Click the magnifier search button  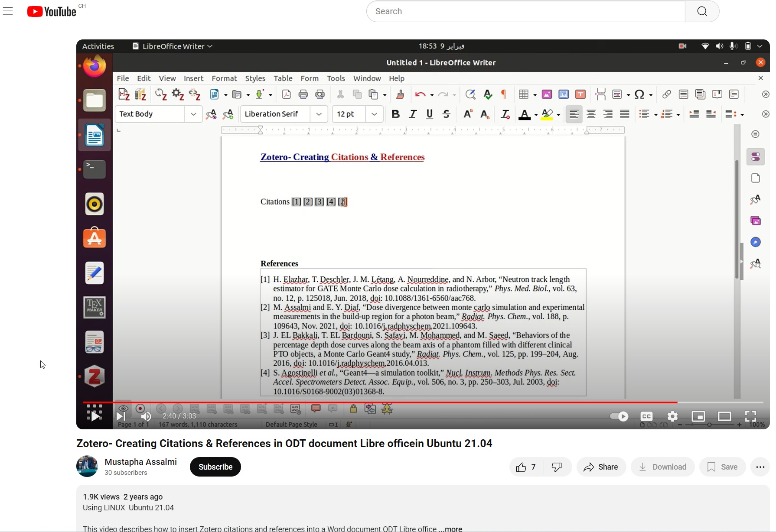(x=702, y=11)
